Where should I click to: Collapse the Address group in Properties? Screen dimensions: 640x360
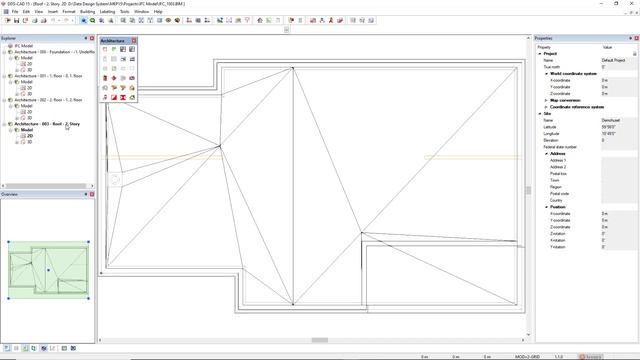pos(546,154)
